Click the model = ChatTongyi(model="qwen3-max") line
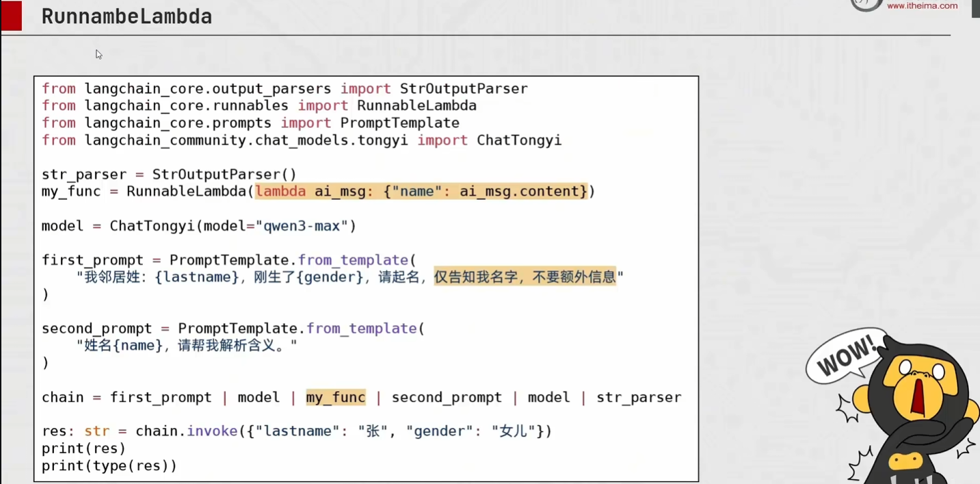980x484 pixels. pos(199,226)
